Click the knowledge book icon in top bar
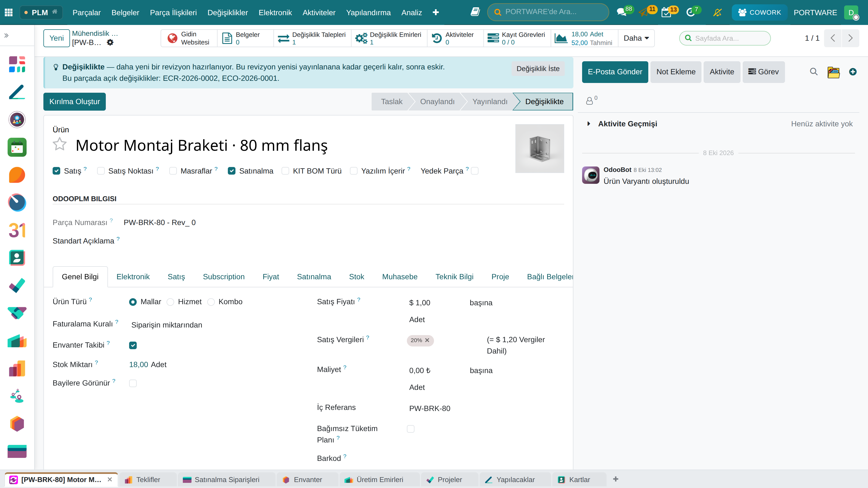Image resolution: width=868 pixels, height=488 pixels. [475, 12]
